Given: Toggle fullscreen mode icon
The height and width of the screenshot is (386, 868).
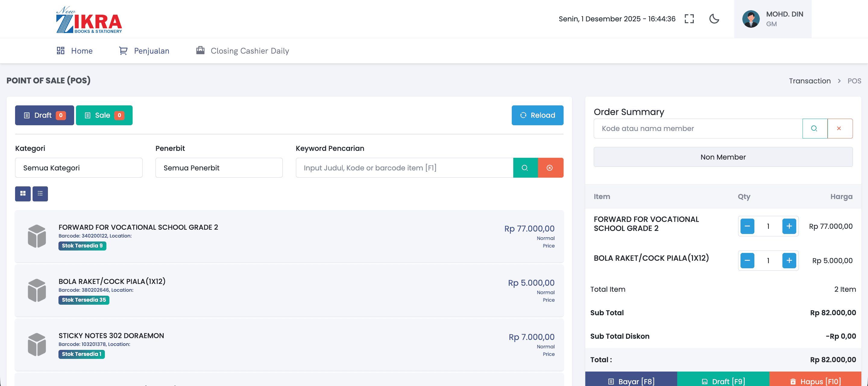Looking at the screenshot, I should [x=689, y=19].
